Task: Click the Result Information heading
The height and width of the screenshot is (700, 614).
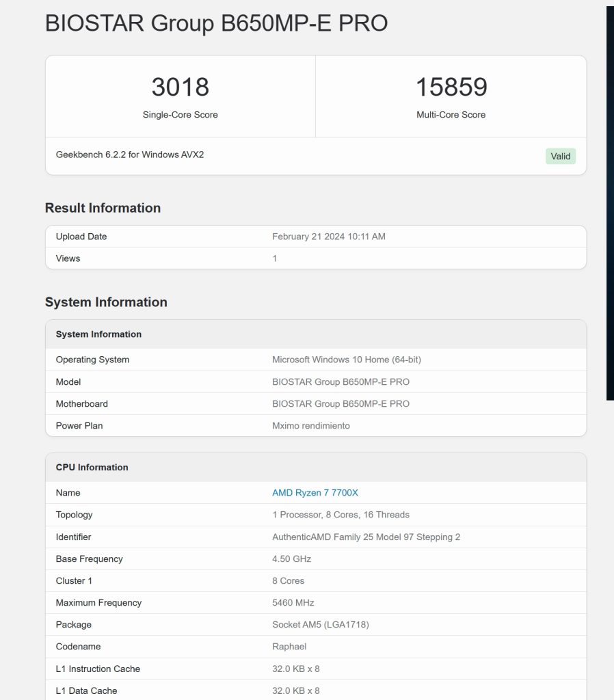Action: tap(103, 208)
